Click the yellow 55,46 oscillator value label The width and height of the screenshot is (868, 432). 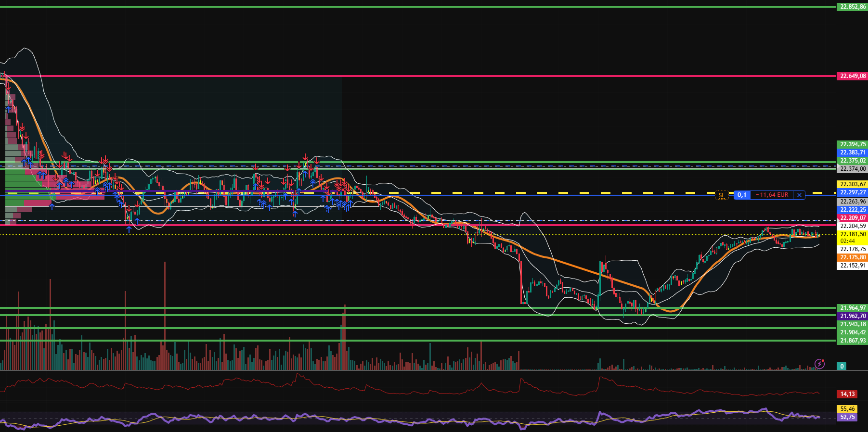847,409
